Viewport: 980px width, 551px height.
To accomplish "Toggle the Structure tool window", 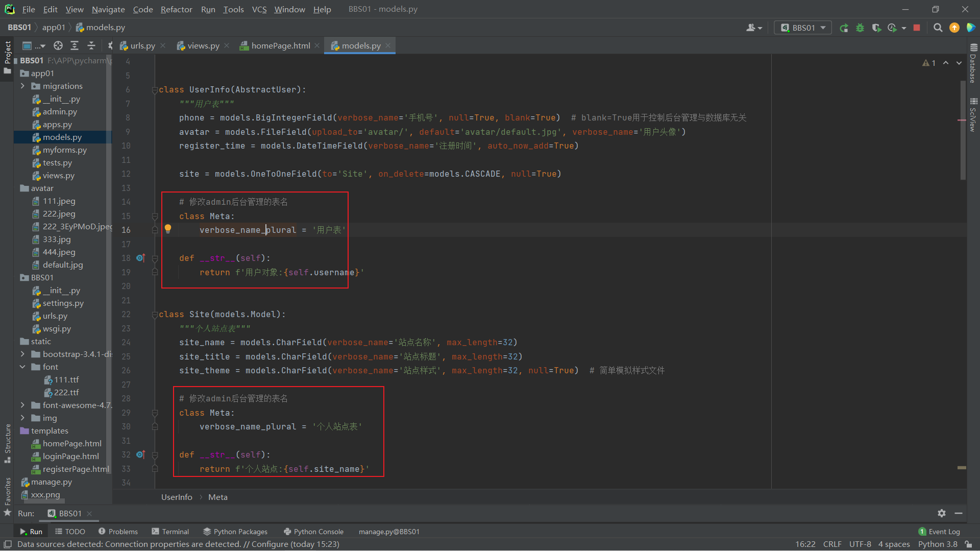I will 7,442.
